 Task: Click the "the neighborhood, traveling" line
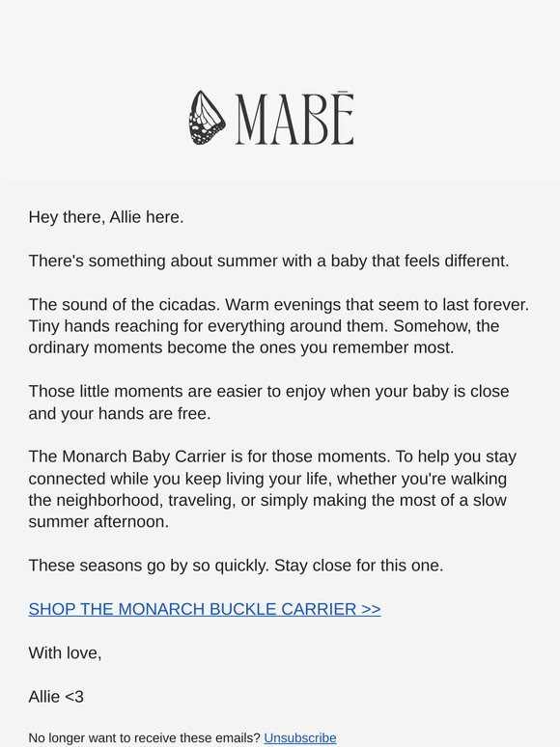[267, 500]
